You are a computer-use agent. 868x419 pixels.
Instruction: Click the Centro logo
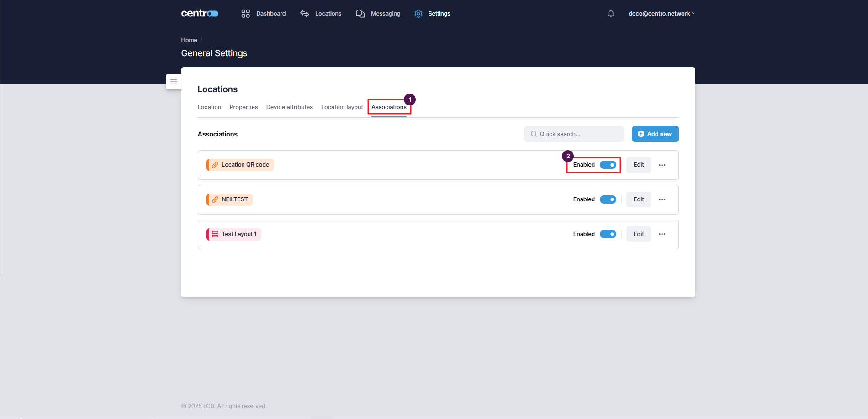(200, 14)
